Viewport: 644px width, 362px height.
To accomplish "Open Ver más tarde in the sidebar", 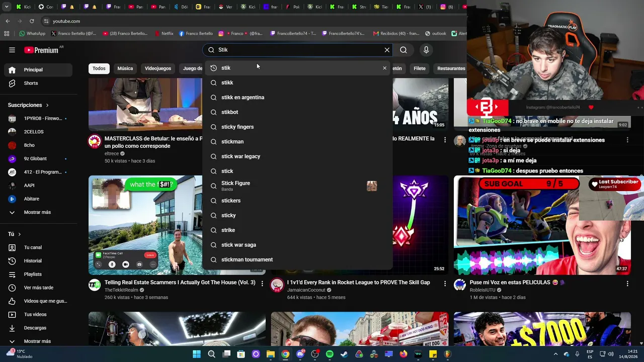I will pyautogui.click(x=39, y=288).
